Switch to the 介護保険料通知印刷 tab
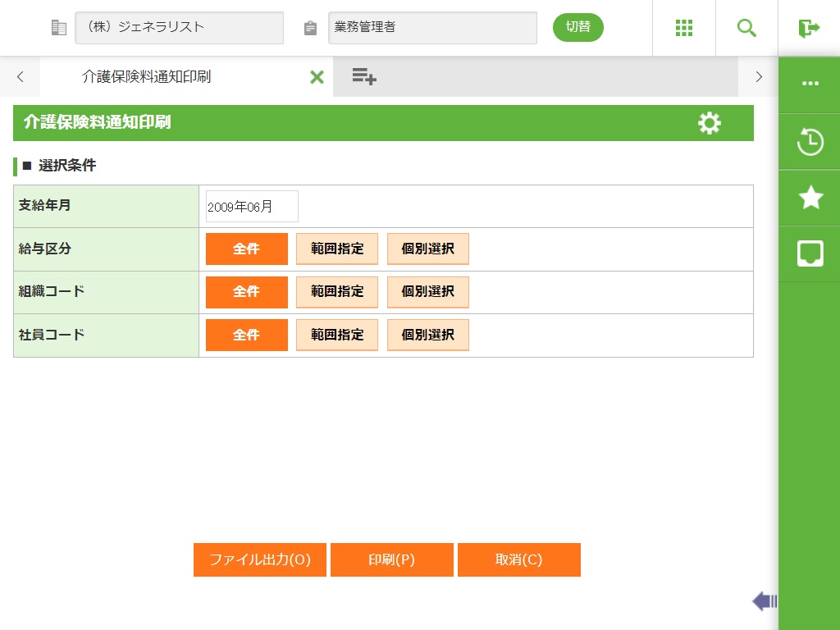This screenshot has width=840, height=630. 146,77
